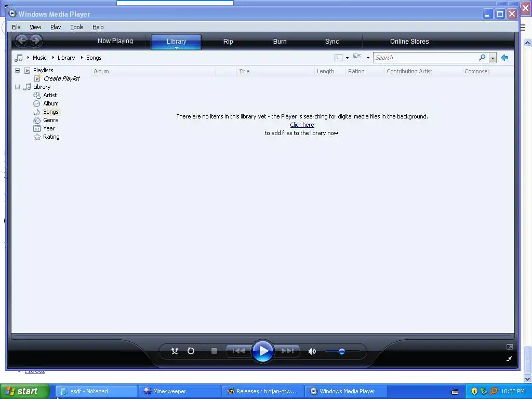Click the music note category icon
532x399 pixels.
pyautogui.click(x=19, y=58)
